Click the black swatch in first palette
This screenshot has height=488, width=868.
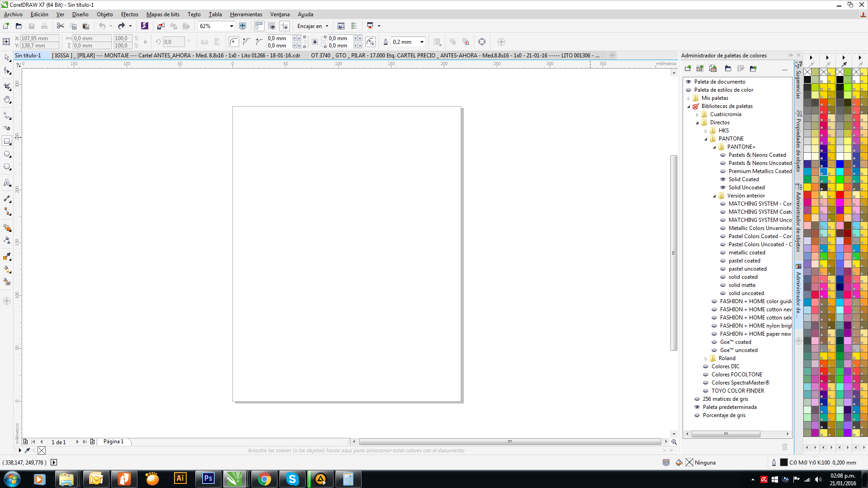pos(807,80)
